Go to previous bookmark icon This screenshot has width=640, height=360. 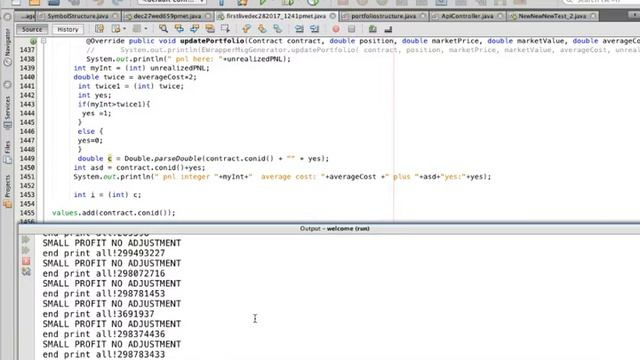pos(246,29)
